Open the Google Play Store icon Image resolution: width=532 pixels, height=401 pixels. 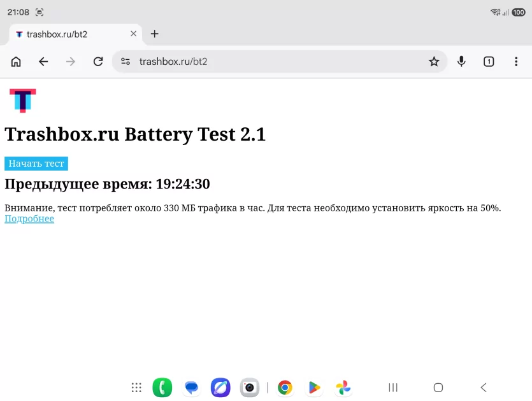point(314,388)
